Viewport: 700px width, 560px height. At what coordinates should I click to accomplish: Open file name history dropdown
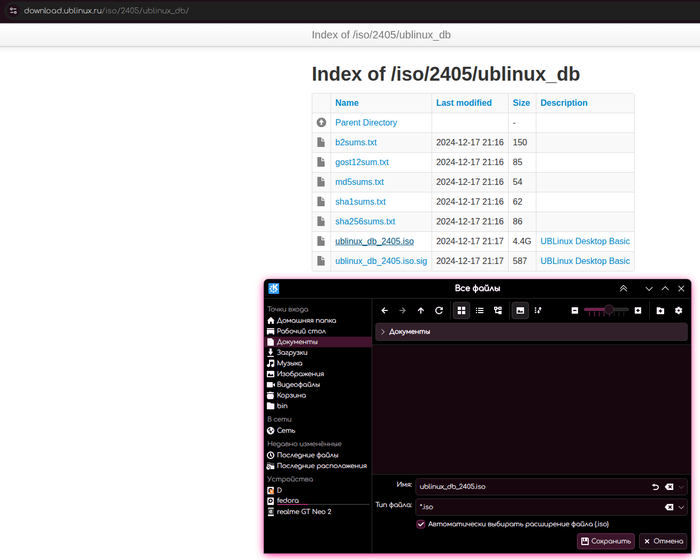coord(681,487)
